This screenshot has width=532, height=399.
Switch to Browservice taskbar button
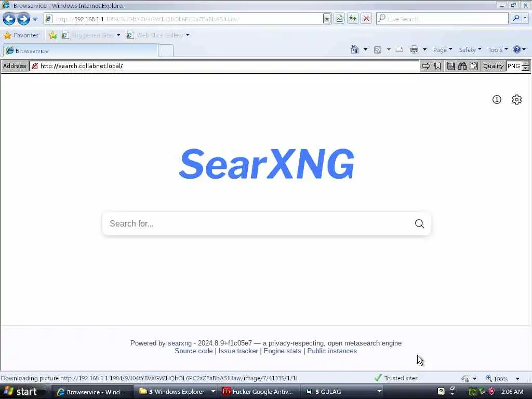(92, 392)
